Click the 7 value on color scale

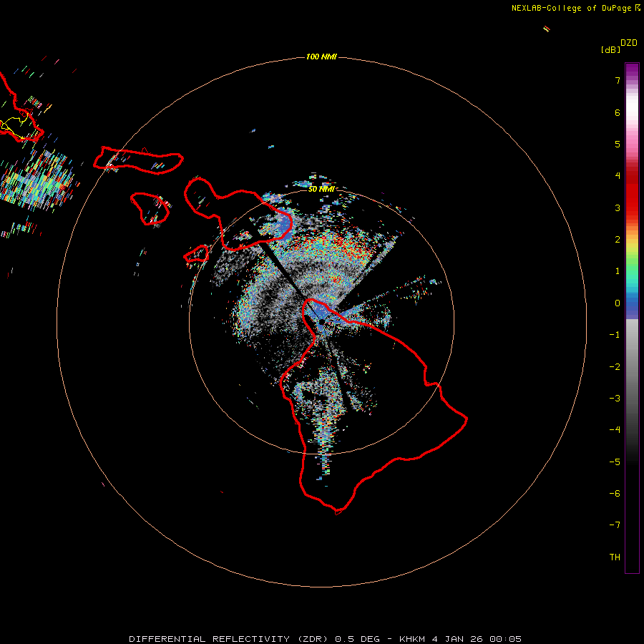pos(618,80)
